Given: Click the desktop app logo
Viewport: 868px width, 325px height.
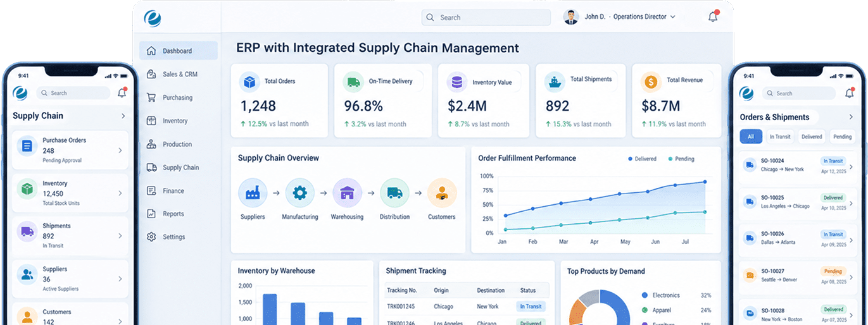Looking at the screenshot, I should click(x=153, y=18).
